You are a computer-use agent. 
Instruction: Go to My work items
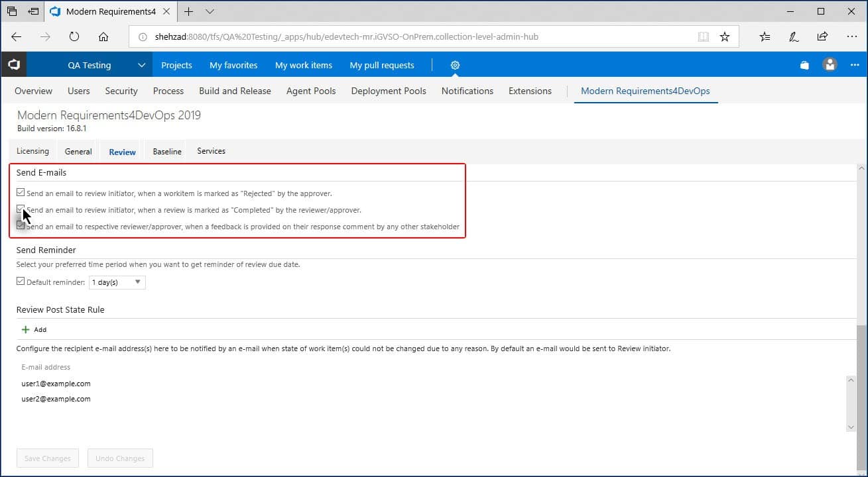(x=304, y=65)
